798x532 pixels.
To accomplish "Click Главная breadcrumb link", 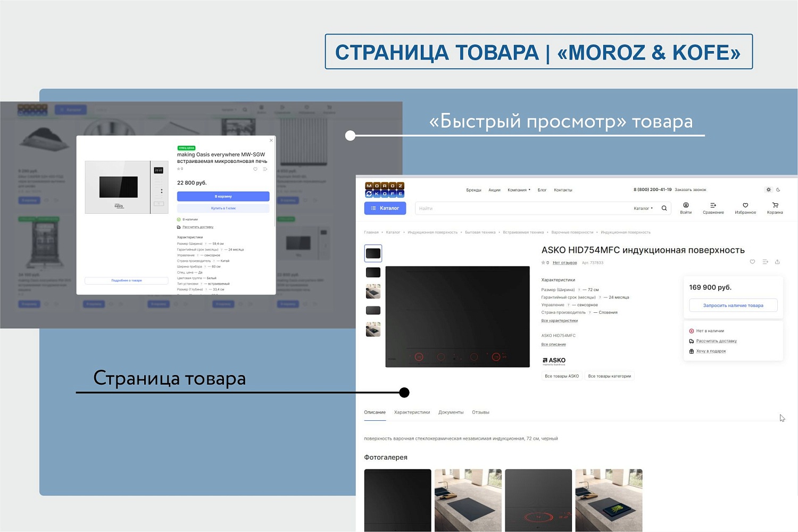I will tap(371, 232).
